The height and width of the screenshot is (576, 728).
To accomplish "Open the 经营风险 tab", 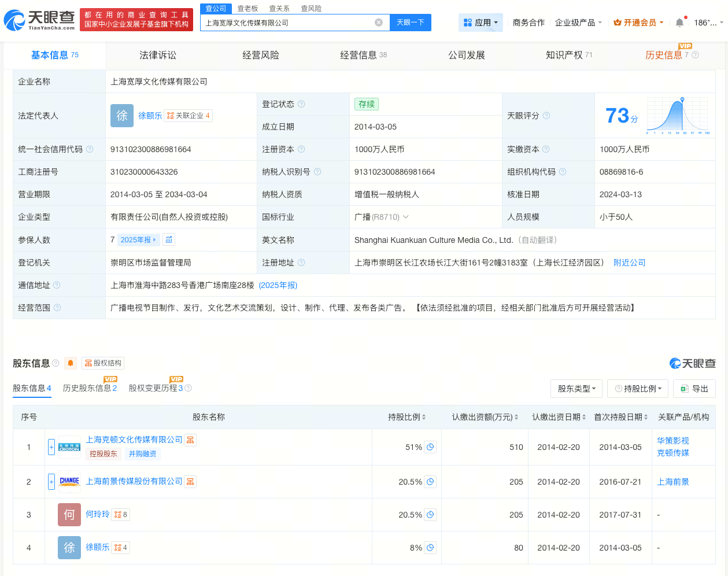I will (x=261, y=55).
